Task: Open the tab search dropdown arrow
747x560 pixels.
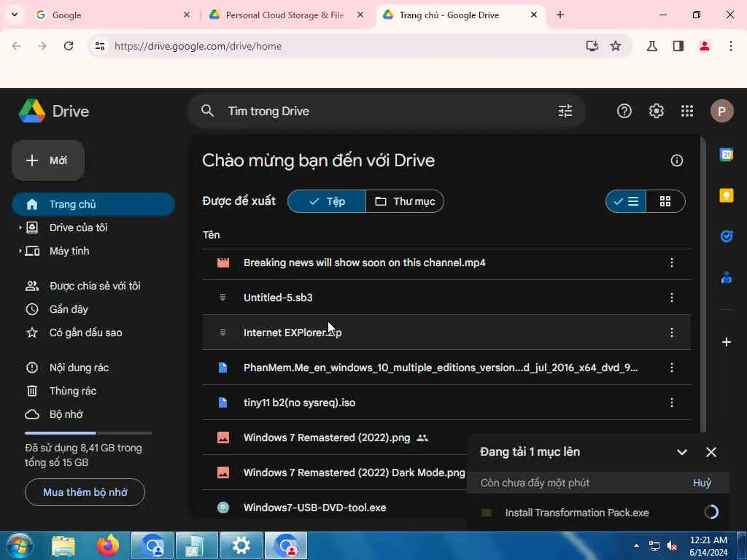Action: (15, 15)
